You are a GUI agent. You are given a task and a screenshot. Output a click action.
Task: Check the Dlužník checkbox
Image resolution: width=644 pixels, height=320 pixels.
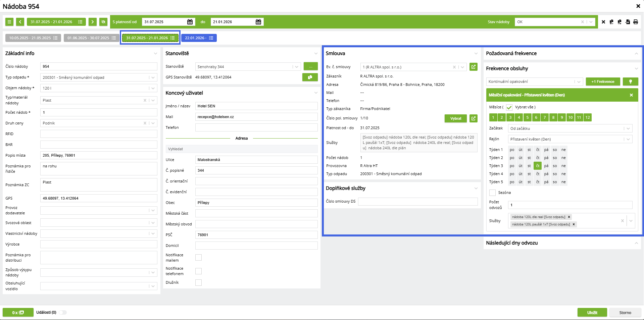(x=199, y=282)
